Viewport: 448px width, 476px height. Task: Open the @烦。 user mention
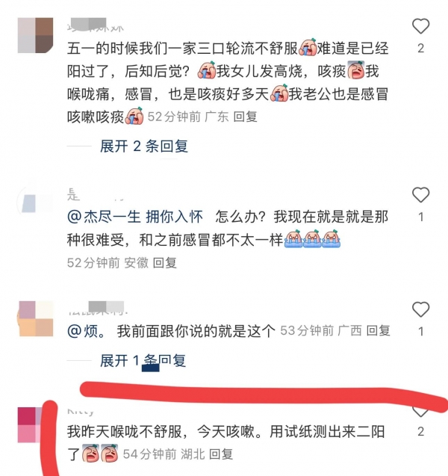(87, 331)
